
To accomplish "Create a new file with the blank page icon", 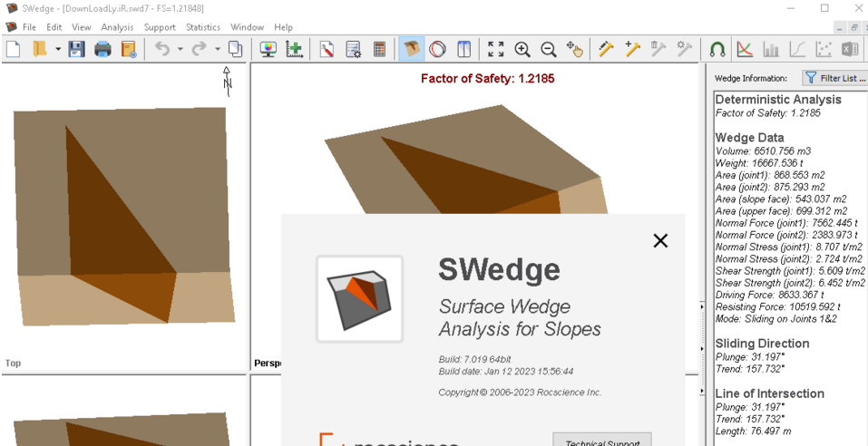I will pyautogui.click(x=13, y=49).
